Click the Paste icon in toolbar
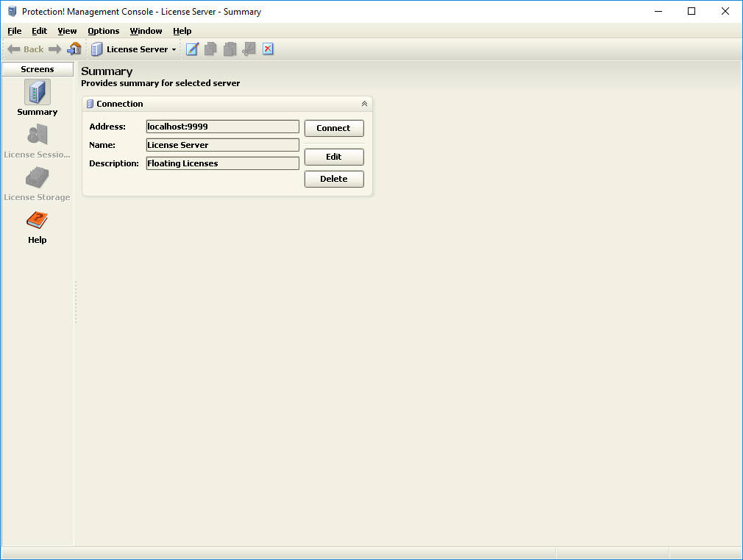This screenshot has height=560, width=743. (230, 49)
